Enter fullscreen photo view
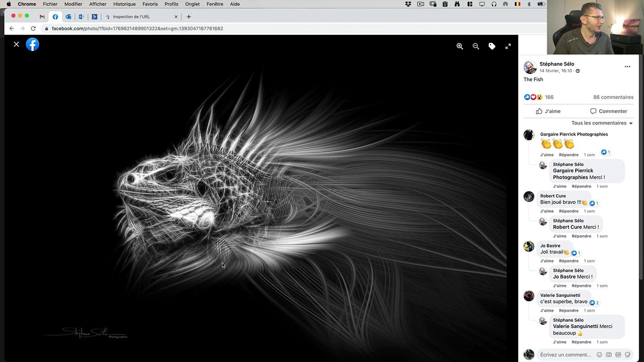The image size is (644, 362). [508, 46]
